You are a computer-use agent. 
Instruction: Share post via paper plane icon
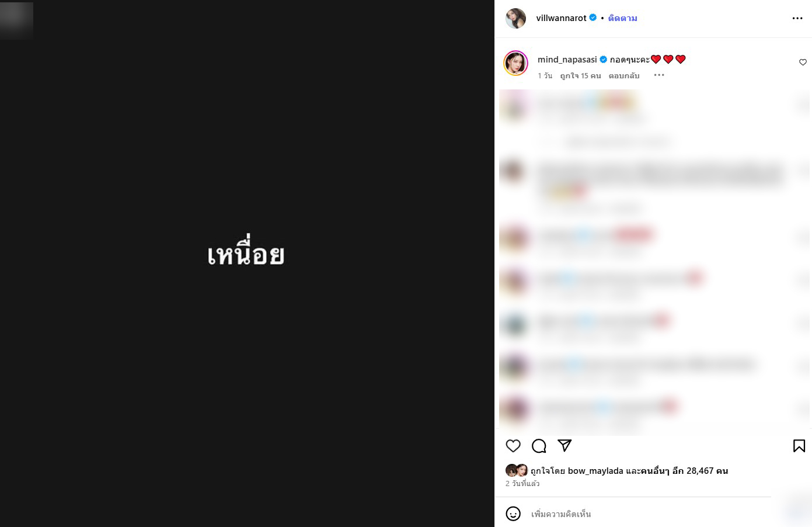coord(564,446)
